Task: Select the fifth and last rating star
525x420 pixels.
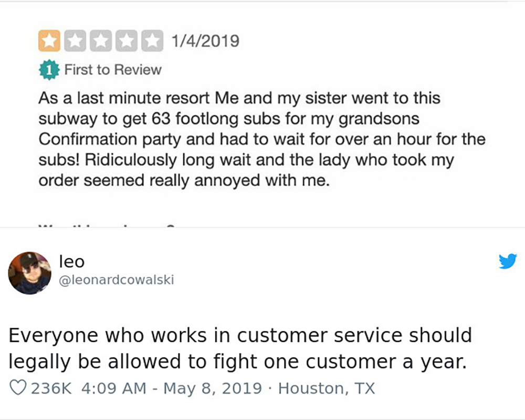Action: coord(152,41)
